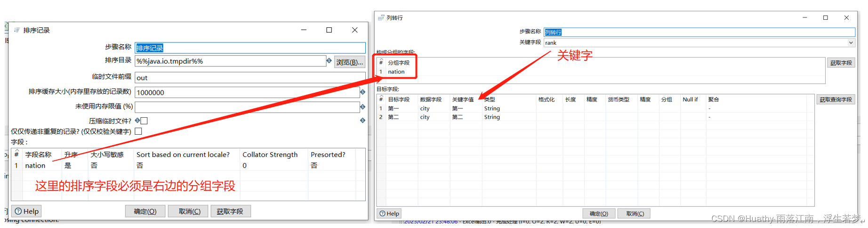The image size is (868, 228).
Task: Confirm with 确定(O) in the 排序记录 window
Action: pyautogui.click(x=145, y=211)
